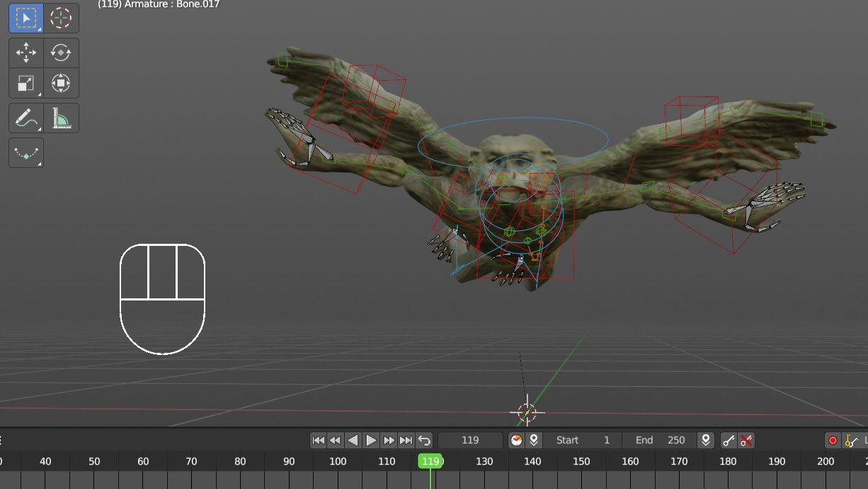
Task: Click the loop arrow button beside playback controls
Action: [x=424, y=440]
